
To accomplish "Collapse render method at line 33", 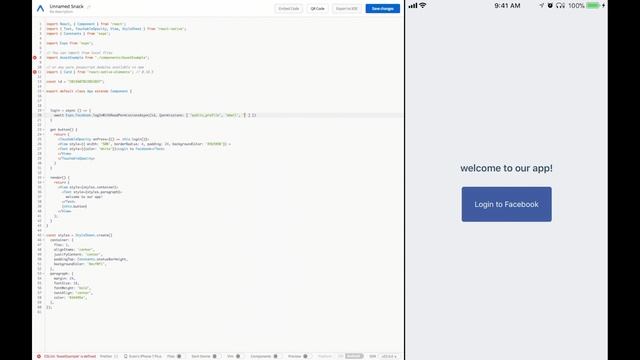I will point(43,178).
